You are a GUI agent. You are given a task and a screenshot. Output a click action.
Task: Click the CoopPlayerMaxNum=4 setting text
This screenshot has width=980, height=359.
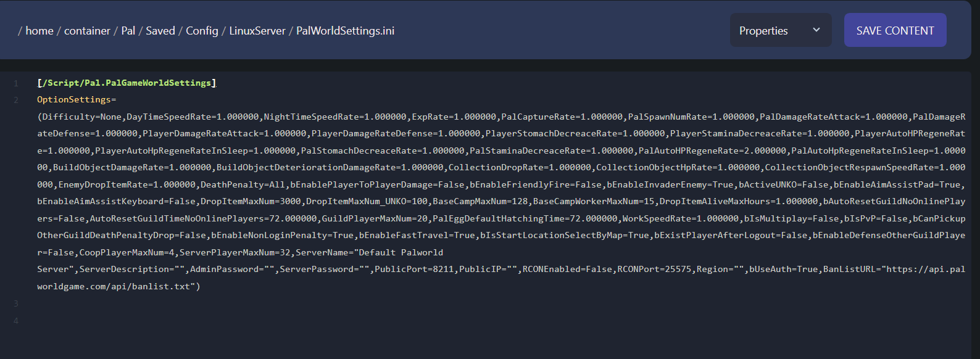127,252
